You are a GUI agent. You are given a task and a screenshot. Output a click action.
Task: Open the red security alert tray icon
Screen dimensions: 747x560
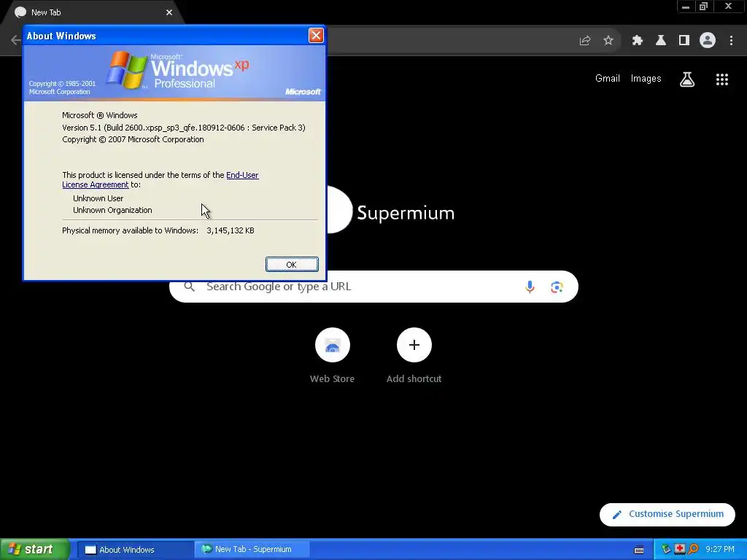pos(679,549)
